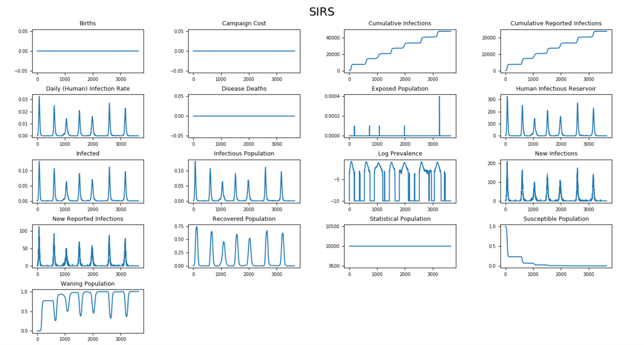
Task: Click the New Reported Infections plot
Action: click(x=88, y=246)
